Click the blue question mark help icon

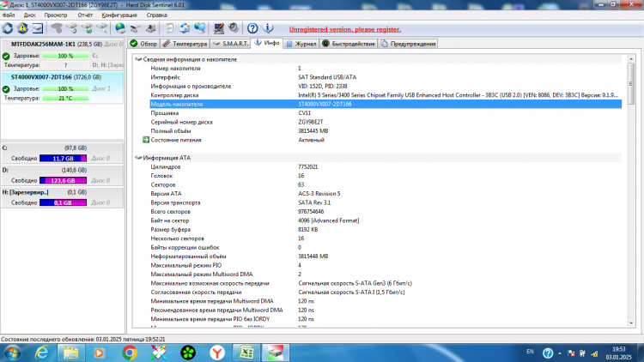(252, 28)
